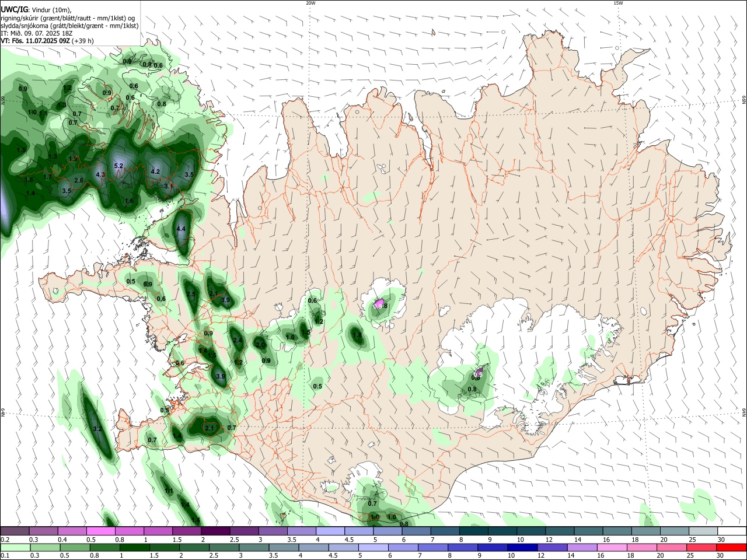747x560 pixels.
Task: Click the 2.0 precipitation value on the map
Action: 260,345
